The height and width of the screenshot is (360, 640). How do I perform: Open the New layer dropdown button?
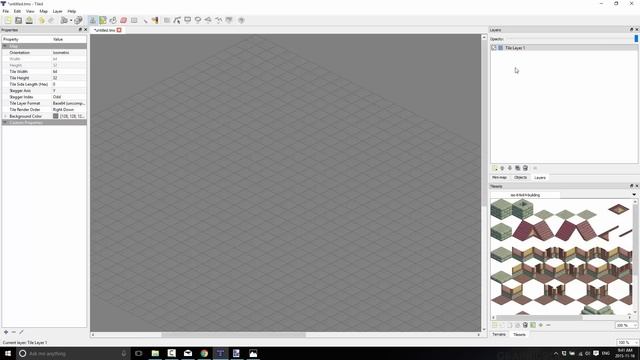click(495, 168)
